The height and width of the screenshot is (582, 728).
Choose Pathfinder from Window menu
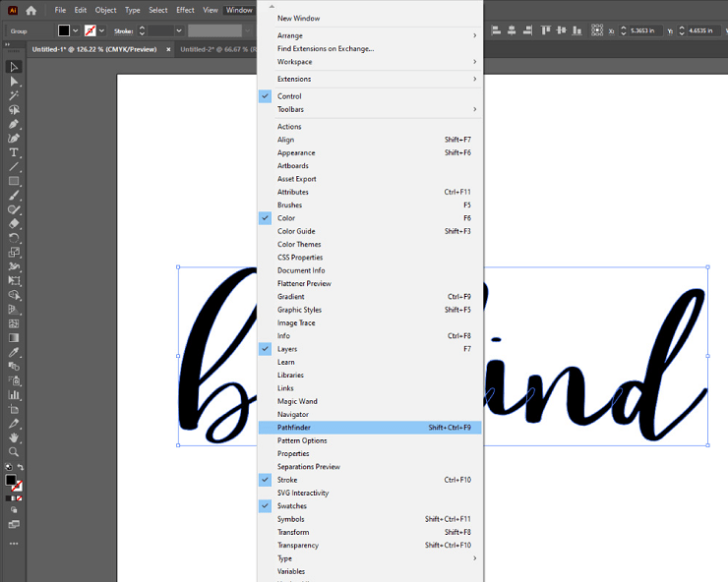point(370,428)
